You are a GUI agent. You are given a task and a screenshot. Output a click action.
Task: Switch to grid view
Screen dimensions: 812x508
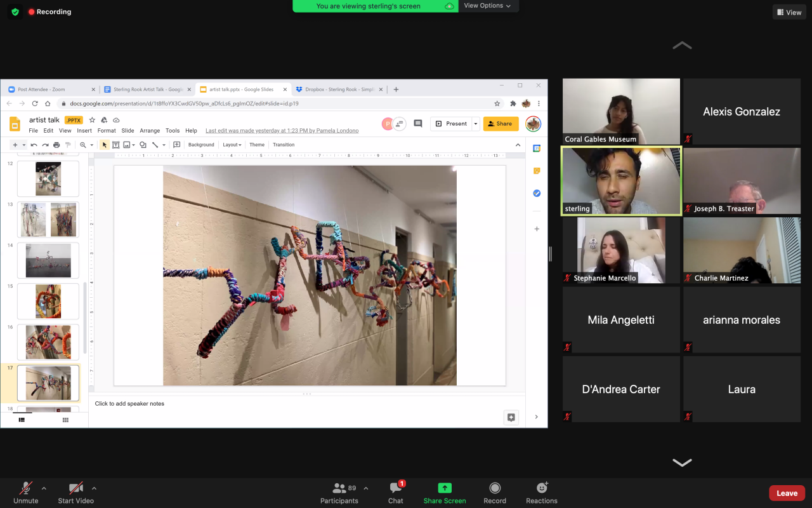[x=65, y=420]
